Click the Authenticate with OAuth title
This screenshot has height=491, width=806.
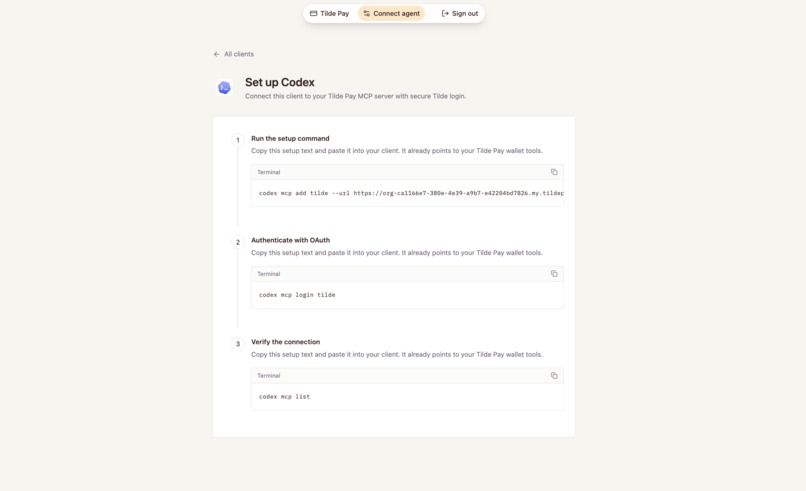(290, 240)
